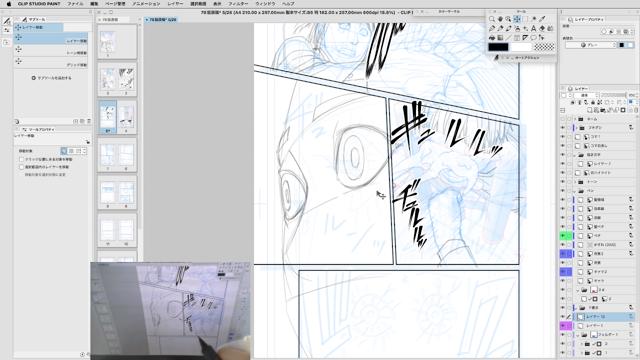Select the Balloon tool
640x360 pixels.
click(x=533, y=38)
